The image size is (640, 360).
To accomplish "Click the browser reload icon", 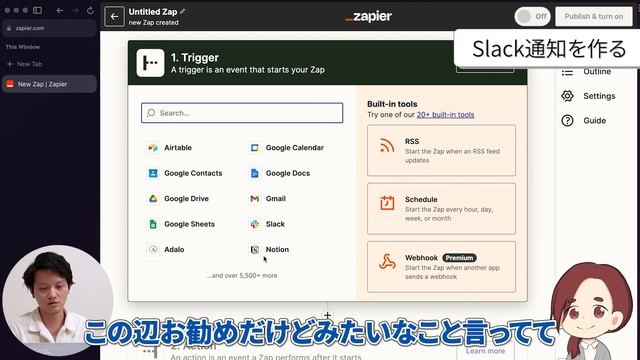I will [90, 11].
